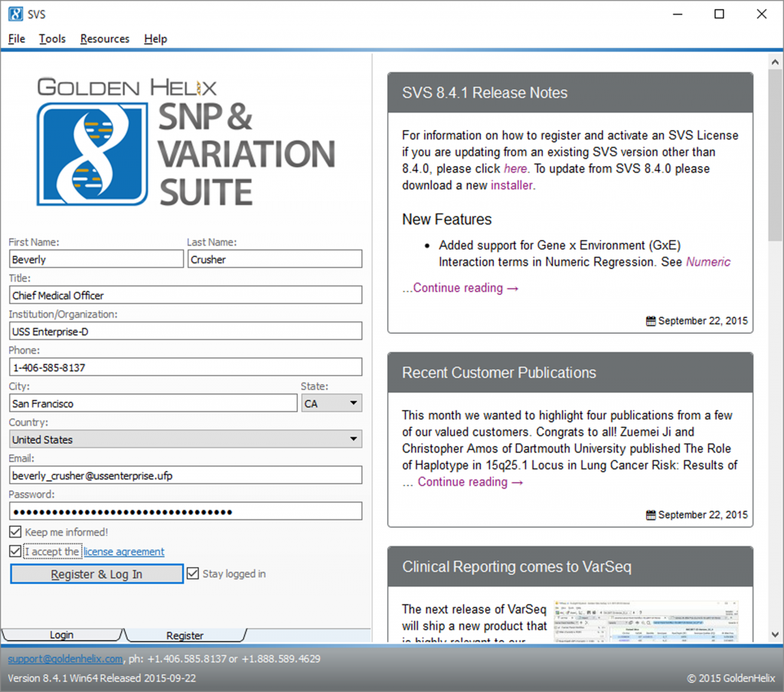
Task: Open the Resources menu
Action: pos(104,39)
